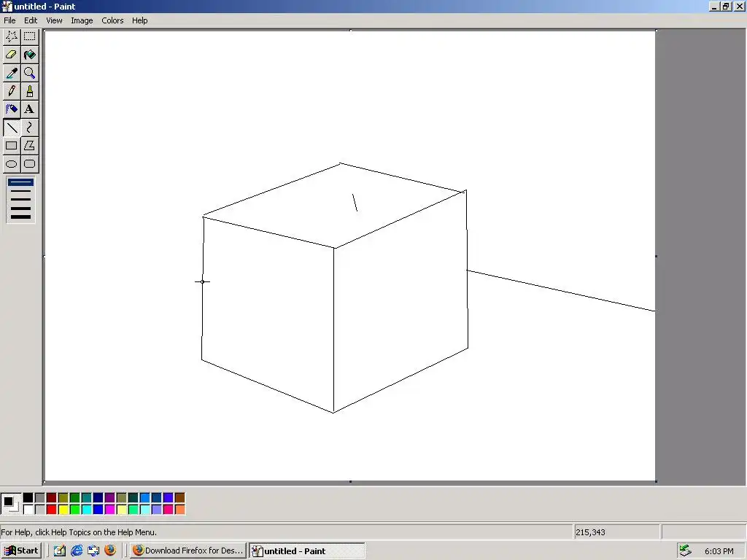Choose the orange palette color
This screenshot has height=560, width=747.
[x=179, y=510]
